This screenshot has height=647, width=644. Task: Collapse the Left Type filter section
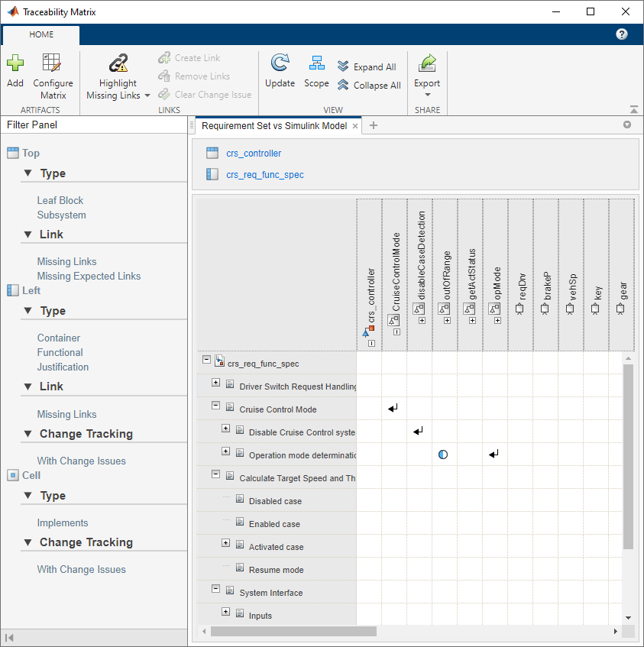(28, 311)
